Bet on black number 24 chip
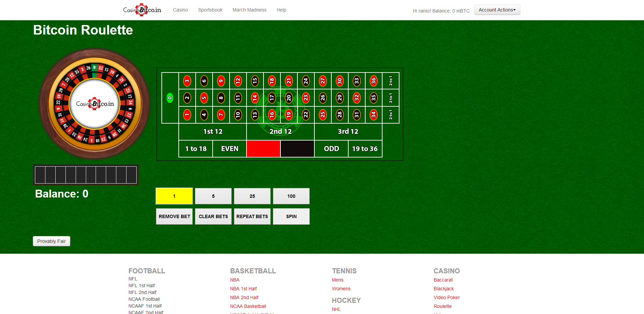The width and height of the screenshot is (644, 314). click(306, 81)
